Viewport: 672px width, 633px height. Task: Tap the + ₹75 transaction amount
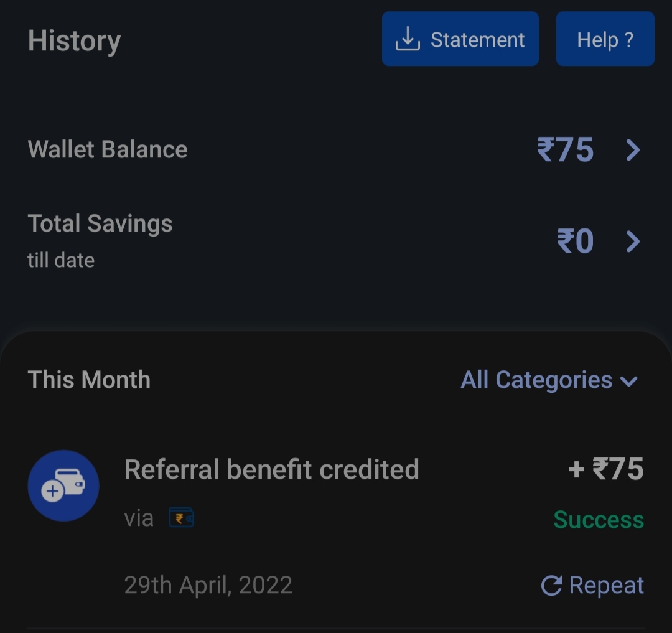click(x=605, y=469)
